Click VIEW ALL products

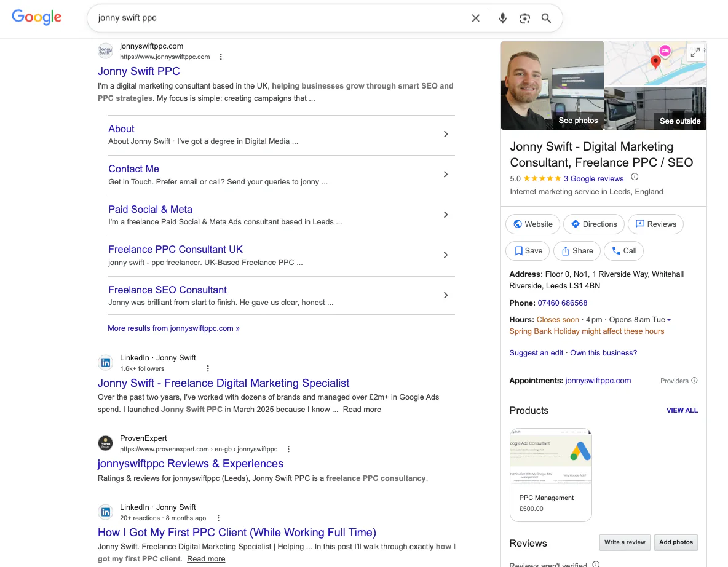pyautogui.click(x=682, y=411)
